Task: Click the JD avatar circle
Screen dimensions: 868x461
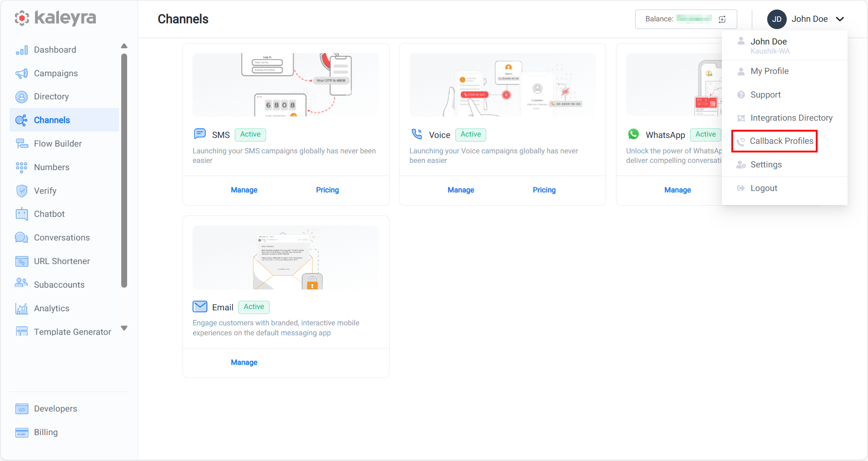Action: point(777,19)
